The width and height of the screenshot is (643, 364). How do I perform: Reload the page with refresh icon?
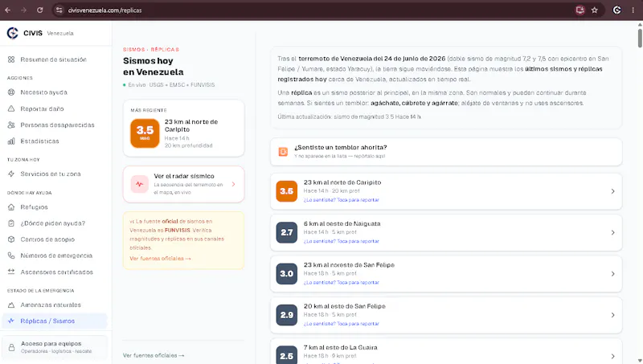pyautogui.click(x=39, y=10)
